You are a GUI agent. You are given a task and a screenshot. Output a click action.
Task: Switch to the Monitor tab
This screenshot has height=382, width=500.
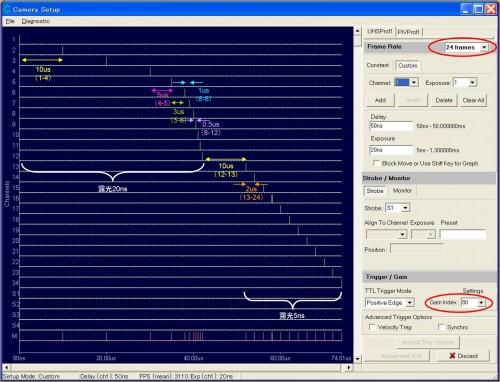(402, 190)
